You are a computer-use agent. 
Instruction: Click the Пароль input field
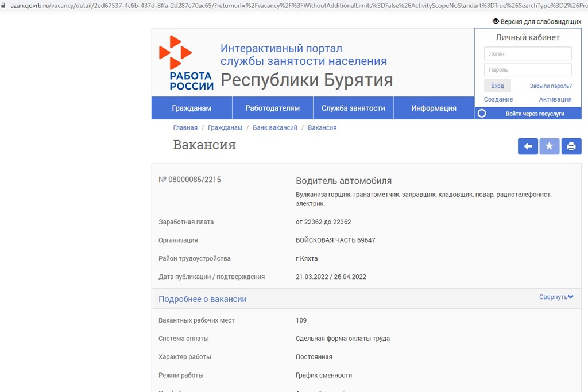click(x=528, y=70)
